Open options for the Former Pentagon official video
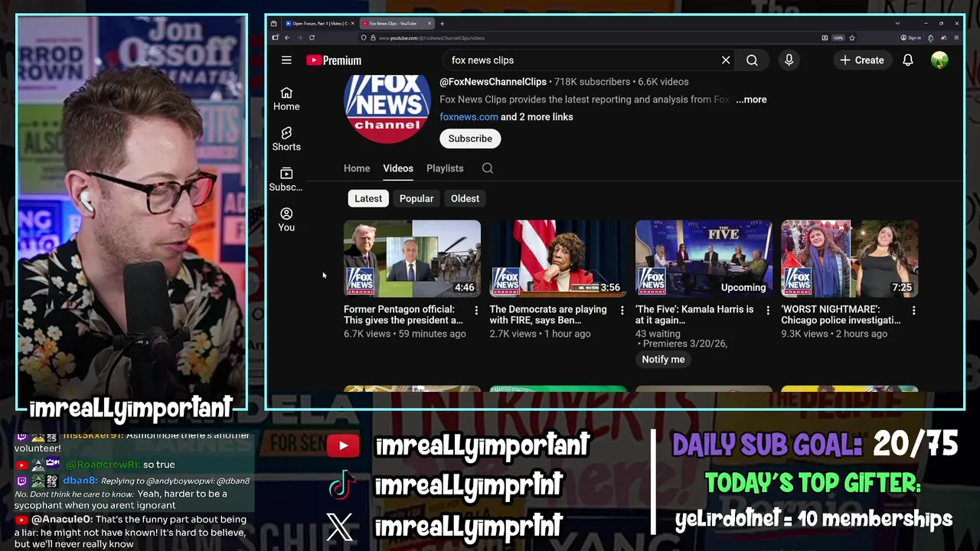 (x=476, y=310)
